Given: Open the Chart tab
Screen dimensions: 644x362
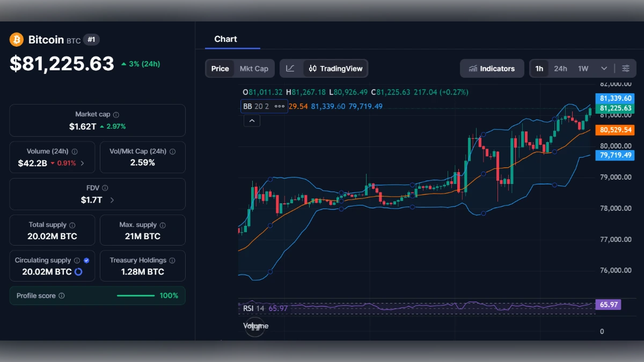Looking at the screenshot, I should click(x=225, y=39).
